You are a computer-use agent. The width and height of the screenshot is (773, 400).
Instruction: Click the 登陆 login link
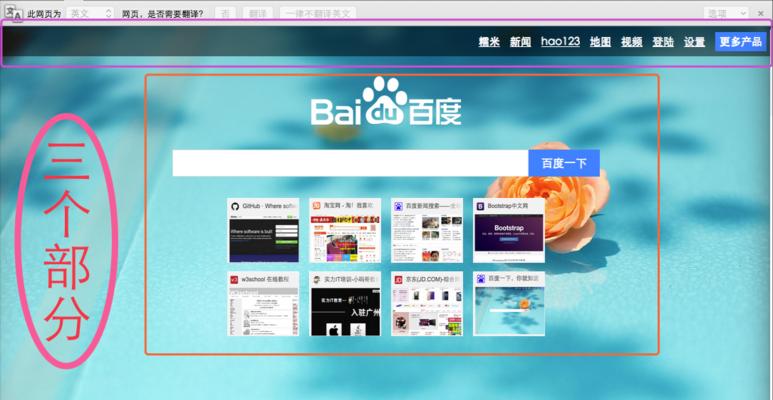point(663,42)
